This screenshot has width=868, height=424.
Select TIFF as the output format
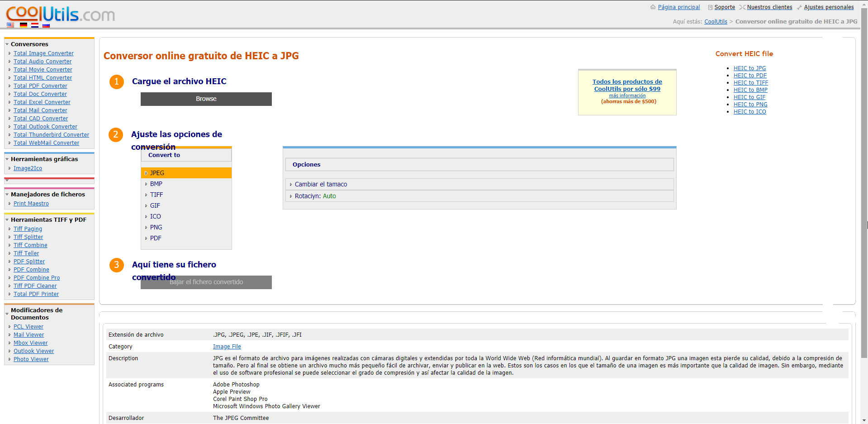tap(186, 195)
